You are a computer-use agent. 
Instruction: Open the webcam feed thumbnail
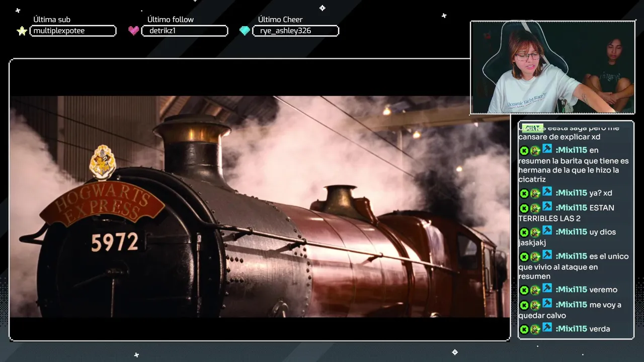(x=552, y=67)
